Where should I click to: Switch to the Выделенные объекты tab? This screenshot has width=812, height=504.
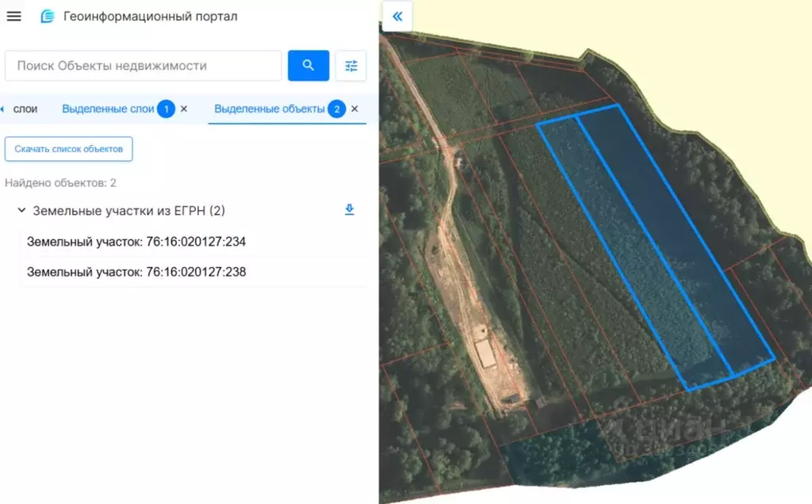tap(270, 109)
